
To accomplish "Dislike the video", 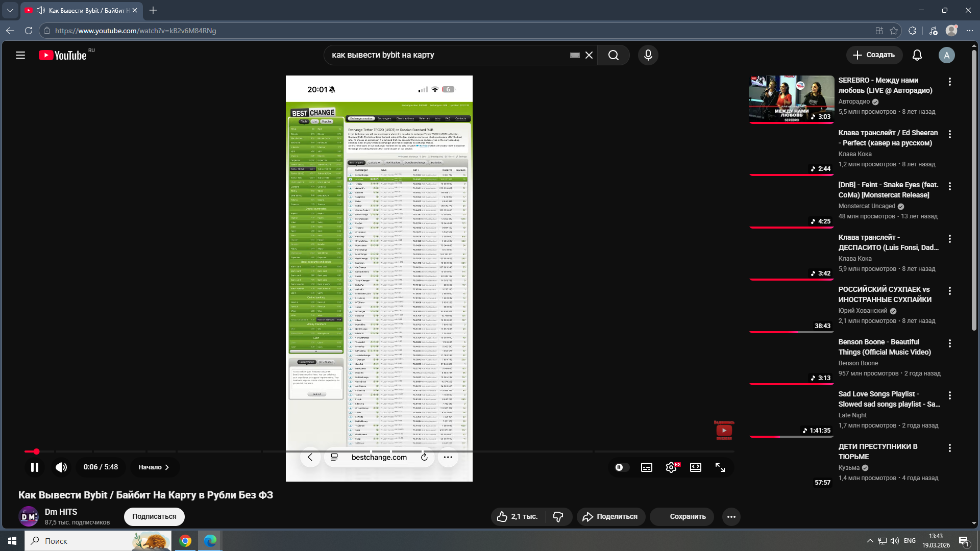I will pyautogui.click(x=558, y=517).
